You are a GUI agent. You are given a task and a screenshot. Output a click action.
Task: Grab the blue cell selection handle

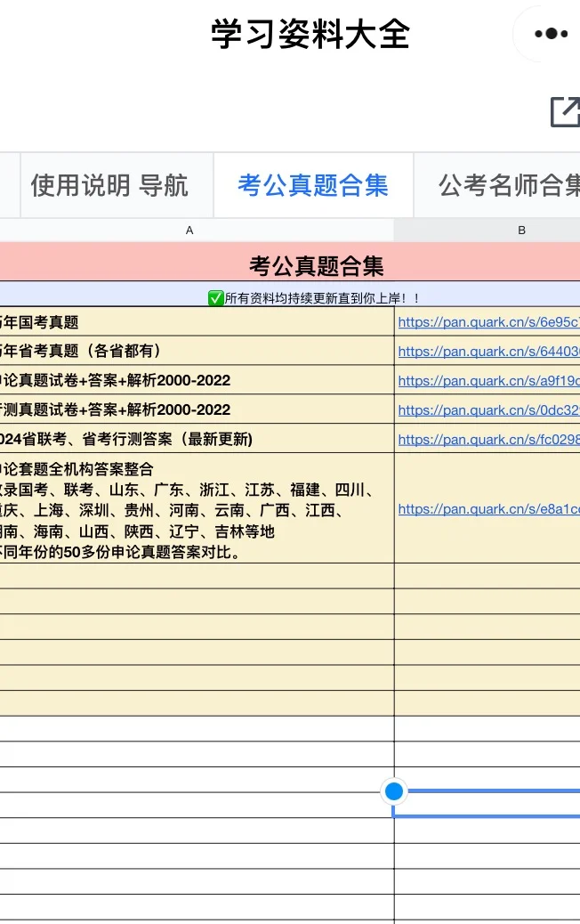click(x=394, y=790)
